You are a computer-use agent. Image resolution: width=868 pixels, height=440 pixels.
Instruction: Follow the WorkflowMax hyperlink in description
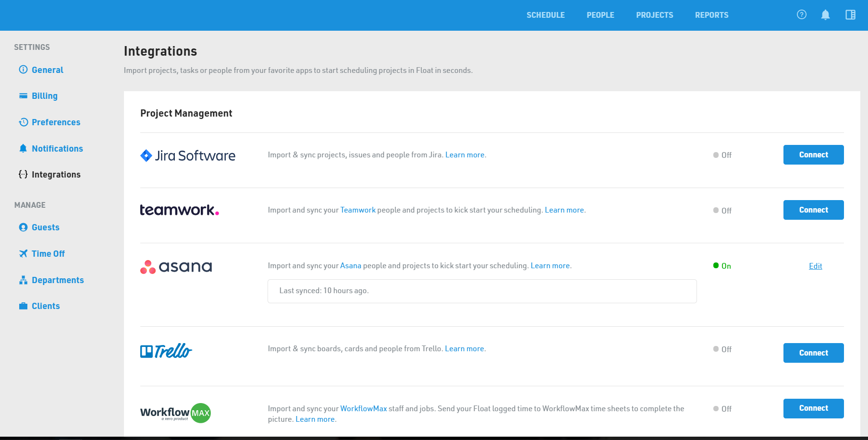(x=364, y=409)
